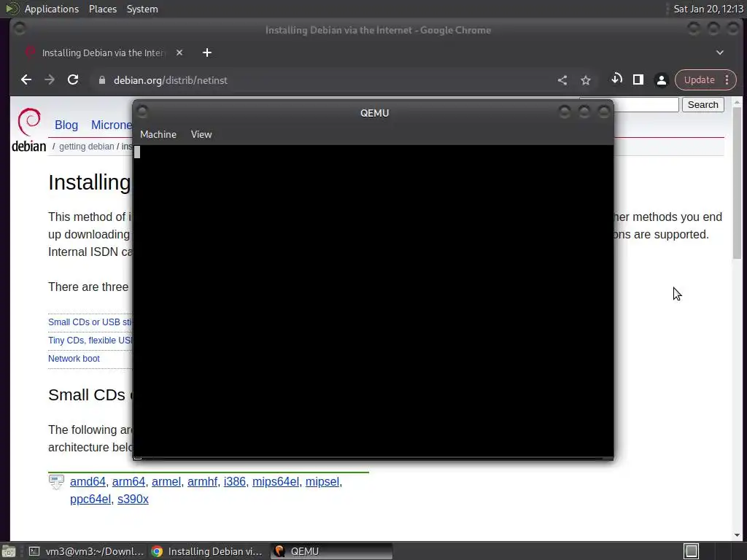
Task: Click the Debian site Search button
Action: (x=703, y=105)
